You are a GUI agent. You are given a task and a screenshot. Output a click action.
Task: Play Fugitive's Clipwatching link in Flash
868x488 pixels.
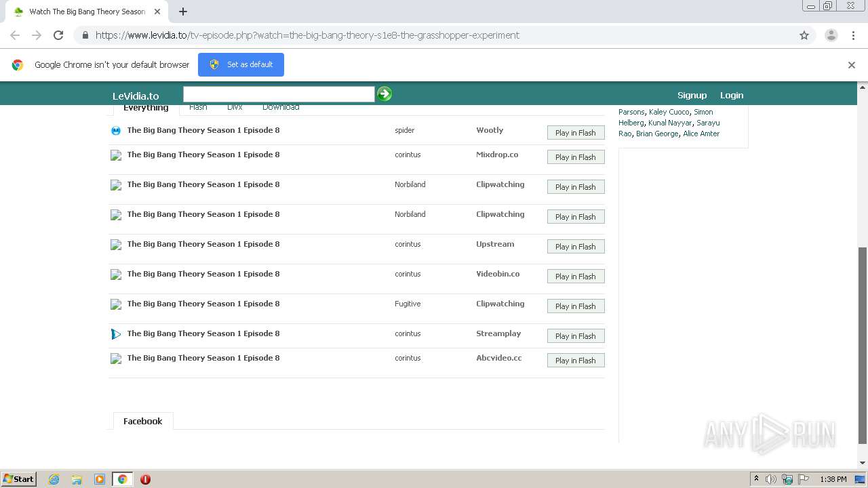point(576,306)
